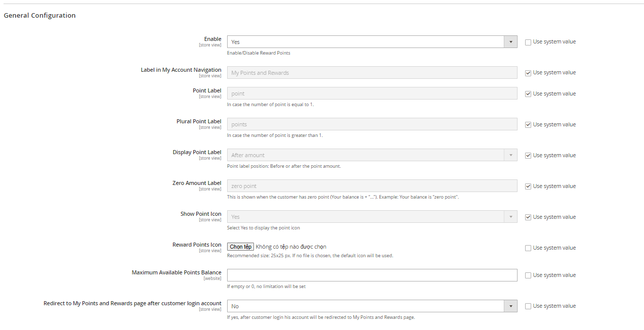The height and width of the screenshot is (330, 644).
Task: Open Redirect after login dropdown
Action: pos(372,306)
